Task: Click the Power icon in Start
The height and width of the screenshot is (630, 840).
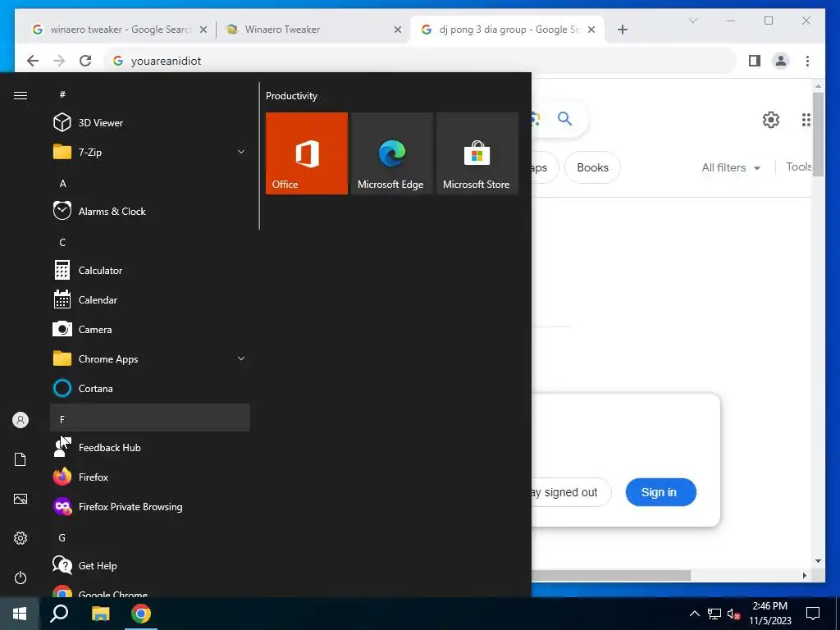Action: [x=21, y=577]
